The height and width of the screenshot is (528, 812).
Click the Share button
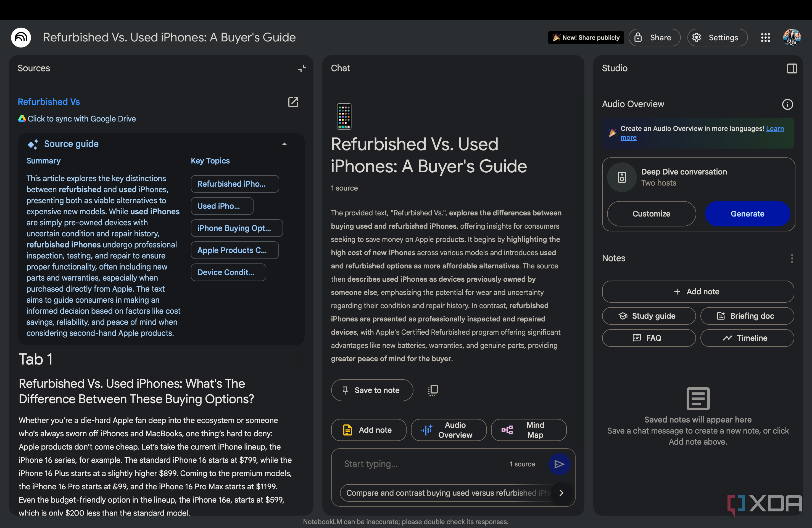coord(654,38)
